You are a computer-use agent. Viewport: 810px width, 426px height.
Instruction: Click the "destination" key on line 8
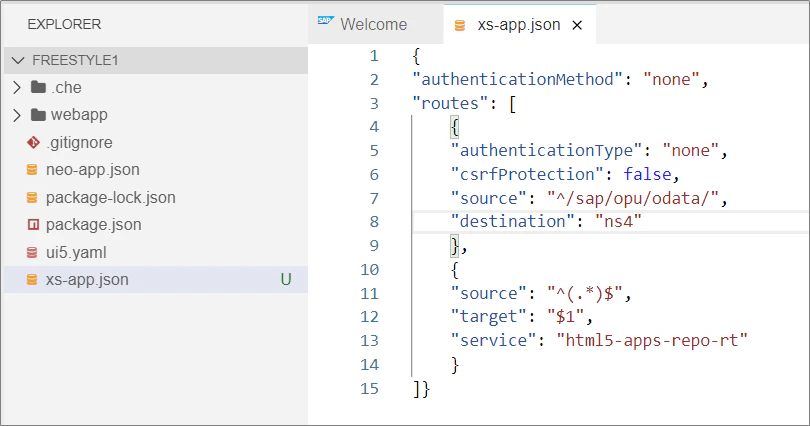(513, 222)
